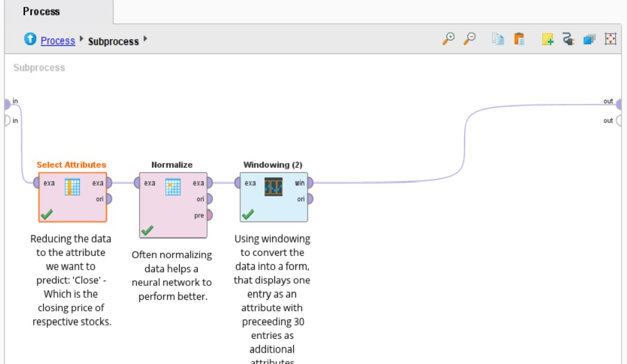Click the blue stacked boxes toolbar icon
The height and width of the screenshot is (364, 627).
589,39
